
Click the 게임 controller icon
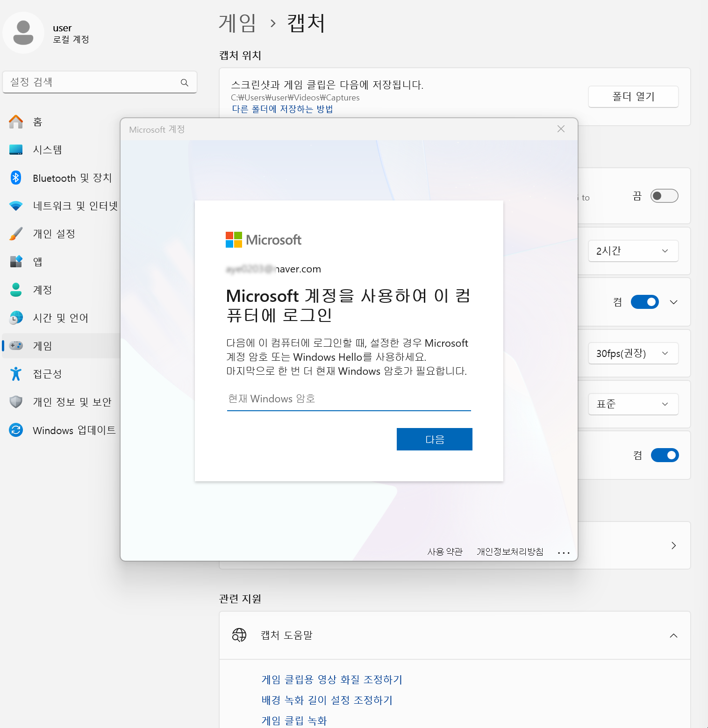(16, 346)
